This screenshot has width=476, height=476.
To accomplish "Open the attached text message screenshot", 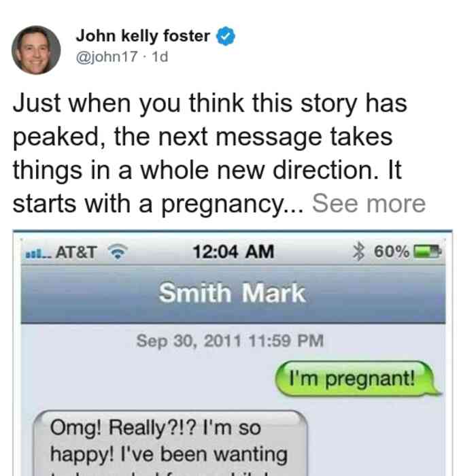I will (x=233, y=353).
